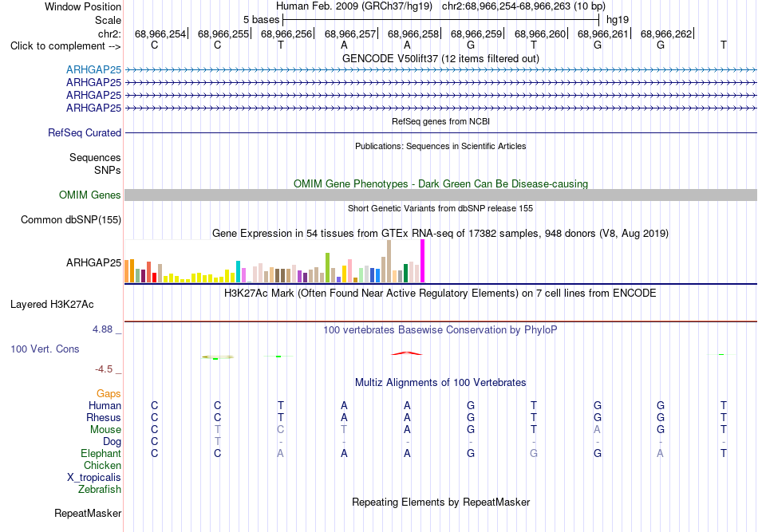Click the tallest tan bar in the GTEx chart
Screen dimensions: 758x532
point(389,262)
